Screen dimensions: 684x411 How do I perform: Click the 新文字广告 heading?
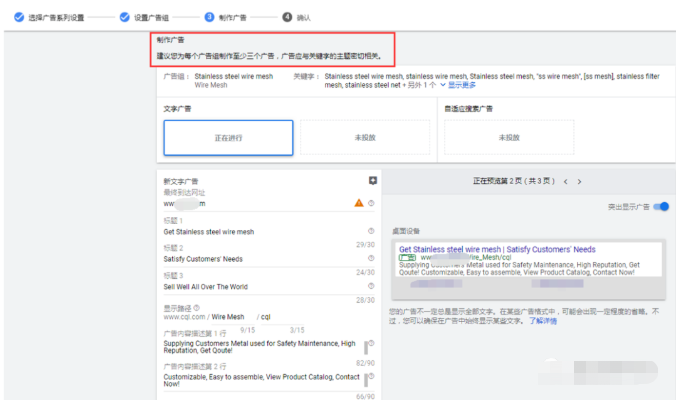(x=181, y=182)
